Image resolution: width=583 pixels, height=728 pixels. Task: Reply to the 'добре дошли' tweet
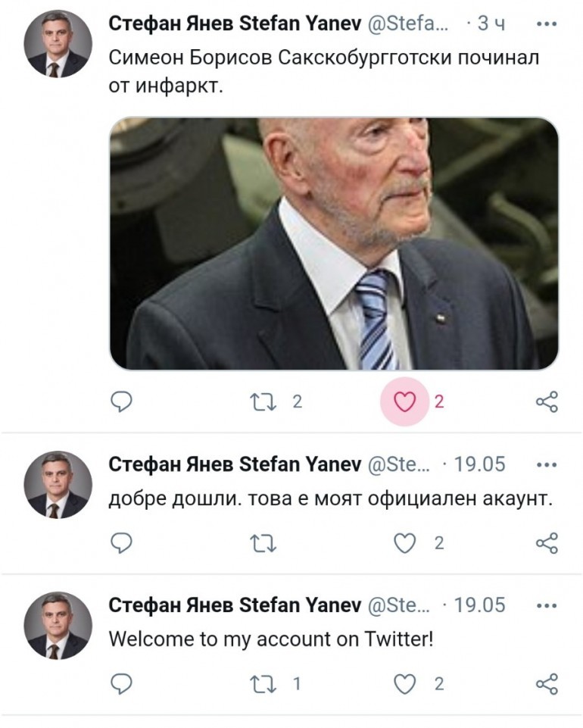pos(122,542)
